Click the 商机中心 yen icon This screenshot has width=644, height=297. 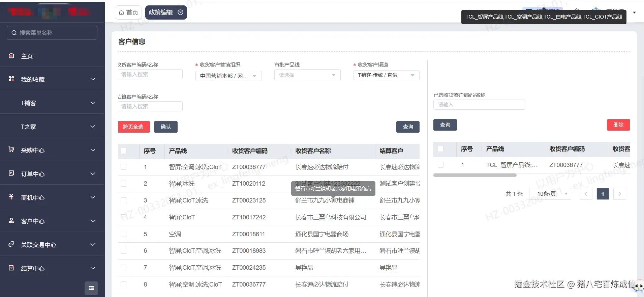pos(11,197)
